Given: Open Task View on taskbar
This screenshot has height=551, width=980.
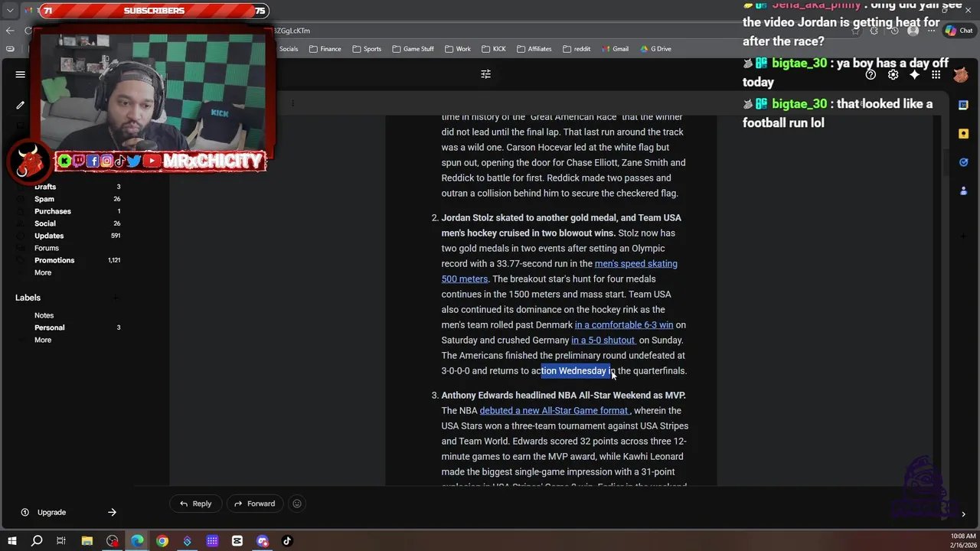Looking at the screenshot, I should pyautogui.click(x=61, y=541).
